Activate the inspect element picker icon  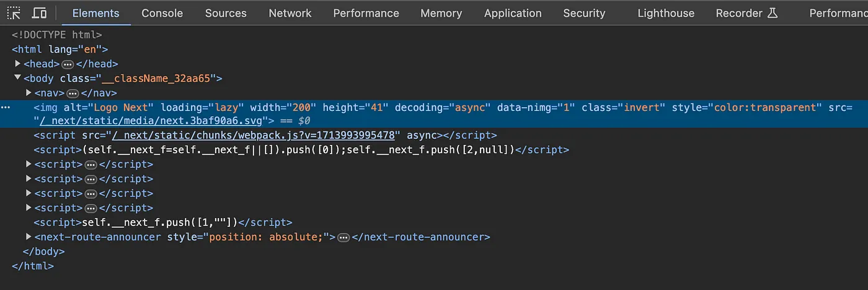(14, 13)
